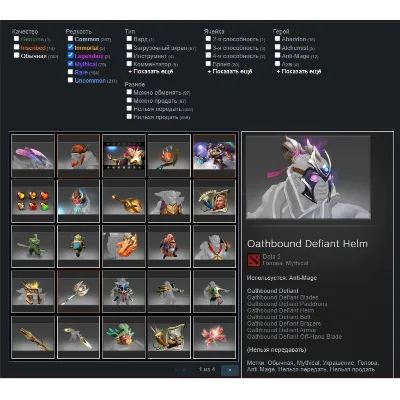Screen dimensions: 400x400
Task: Select the blue-white armored character item
Action: click(124, 292)
